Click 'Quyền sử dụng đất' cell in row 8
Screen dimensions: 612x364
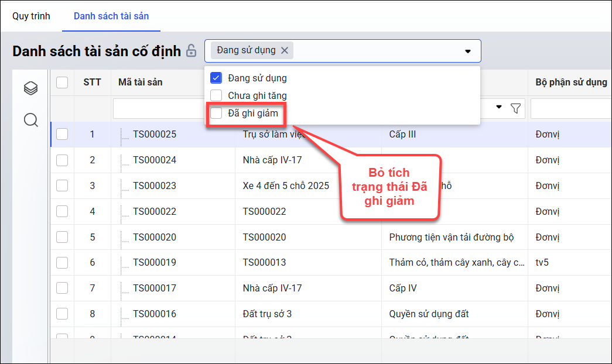coord(429,314)
